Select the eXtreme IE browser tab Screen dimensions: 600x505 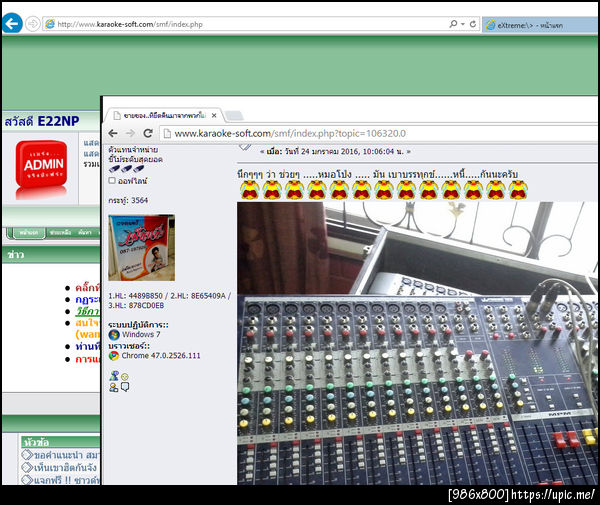point(540,25)
